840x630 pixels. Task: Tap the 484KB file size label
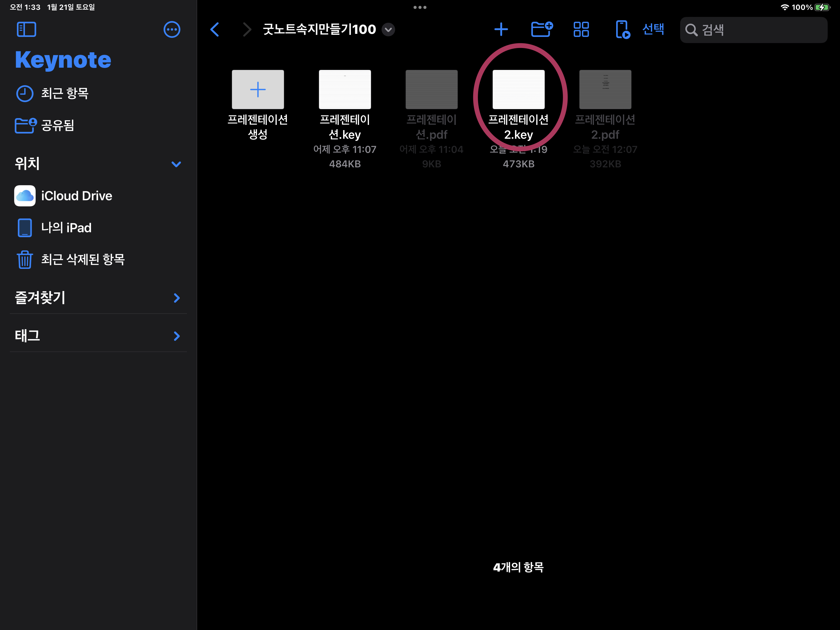[345, 164]
